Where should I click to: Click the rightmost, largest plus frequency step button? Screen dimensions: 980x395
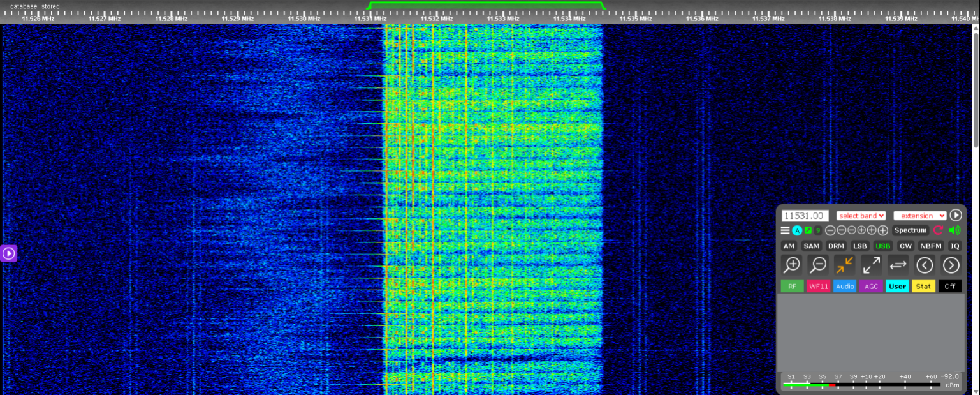(883, 230)
